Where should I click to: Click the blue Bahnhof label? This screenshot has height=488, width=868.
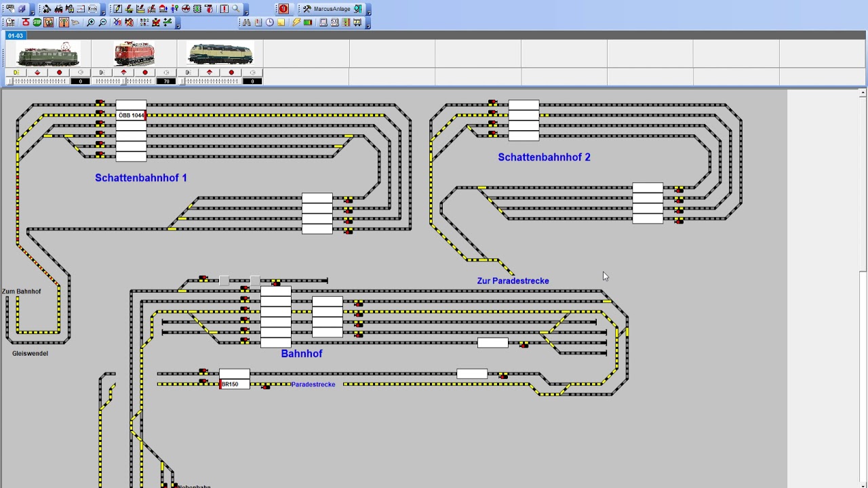302,354
